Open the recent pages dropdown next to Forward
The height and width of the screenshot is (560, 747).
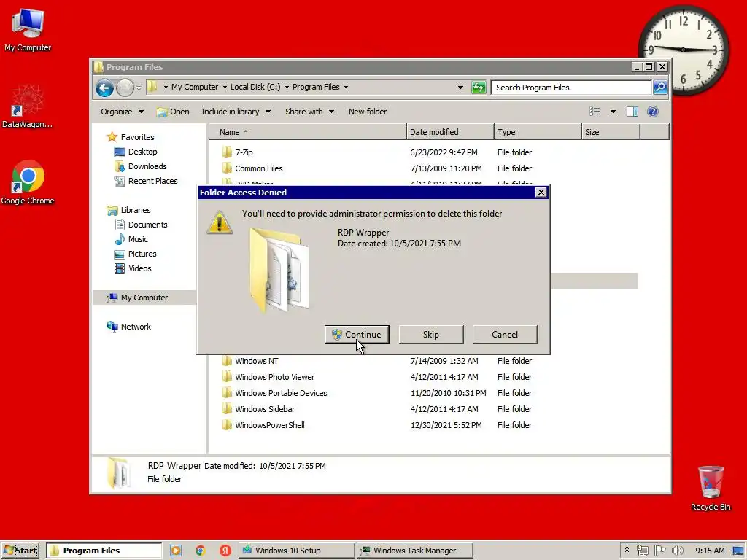[139, 87]
